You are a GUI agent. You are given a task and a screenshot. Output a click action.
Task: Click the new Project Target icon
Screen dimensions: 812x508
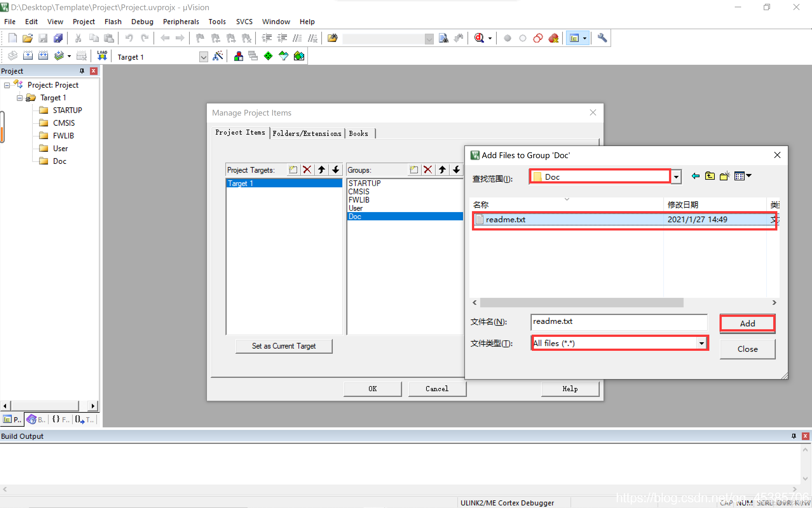coord(293,170)
